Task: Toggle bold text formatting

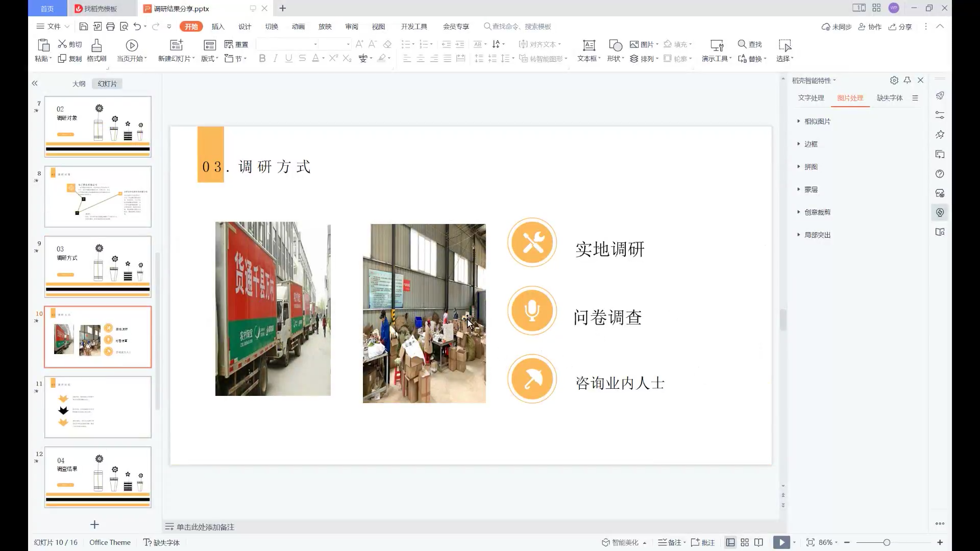Action: point(262,59)
